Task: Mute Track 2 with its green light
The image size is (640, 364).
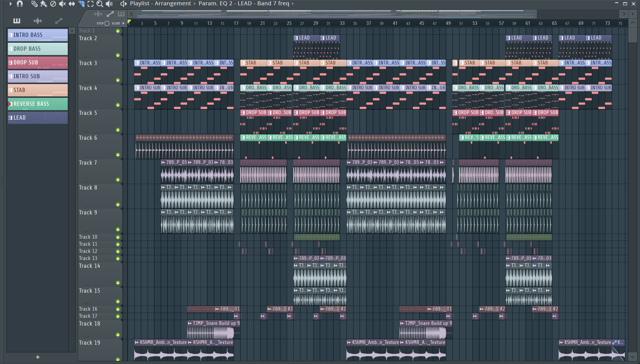Action: click(x=118, y=55)
